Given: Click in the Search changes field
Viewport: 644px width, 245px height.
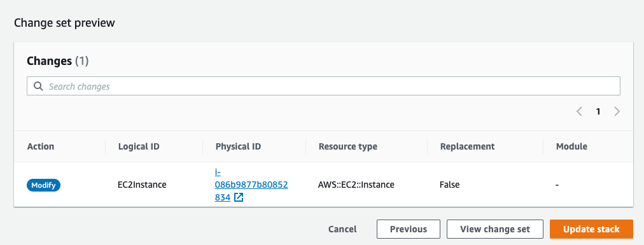Looking at the screenshot, I should point(323,87).
